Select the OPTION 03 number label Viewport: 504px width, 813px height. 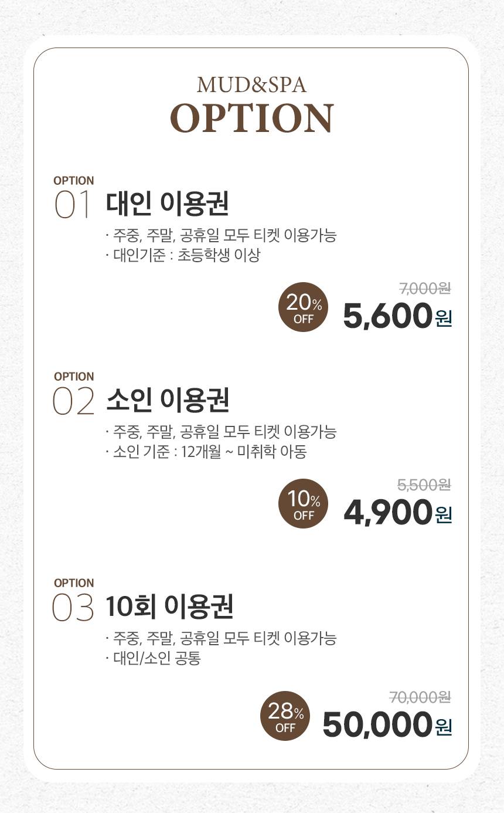pos(74,600)
